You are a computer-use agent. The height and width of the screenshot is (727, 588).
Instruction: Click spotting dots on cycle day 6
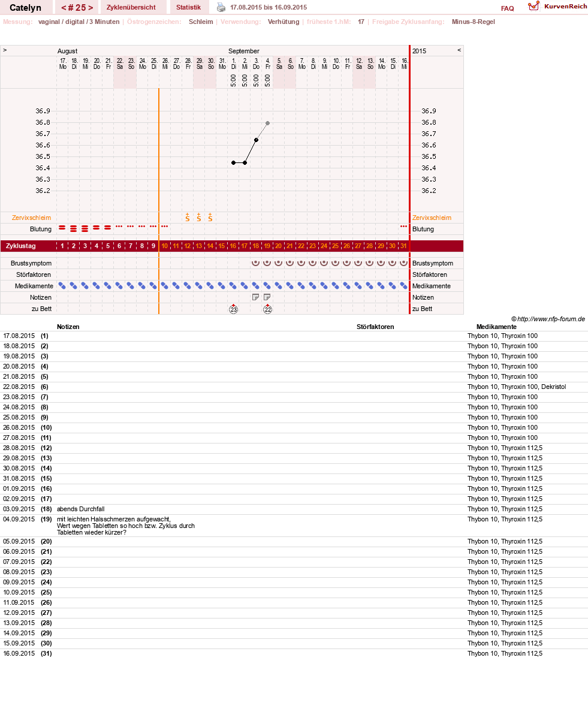tap(119, 227)
